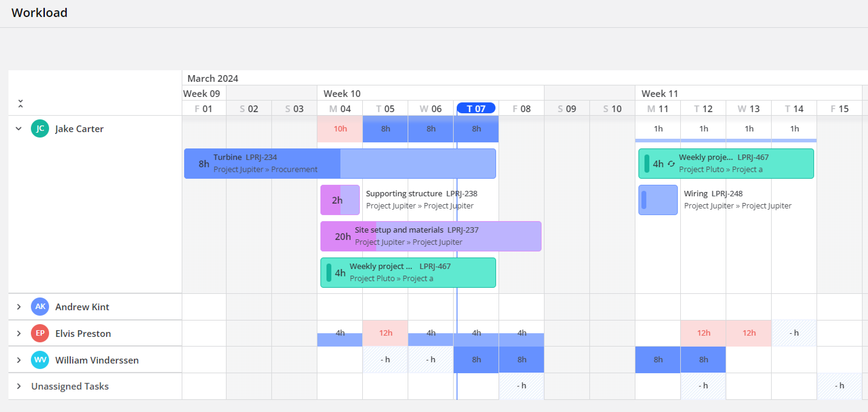Click the recurring icon on Weekly project task

pos(671,164)
